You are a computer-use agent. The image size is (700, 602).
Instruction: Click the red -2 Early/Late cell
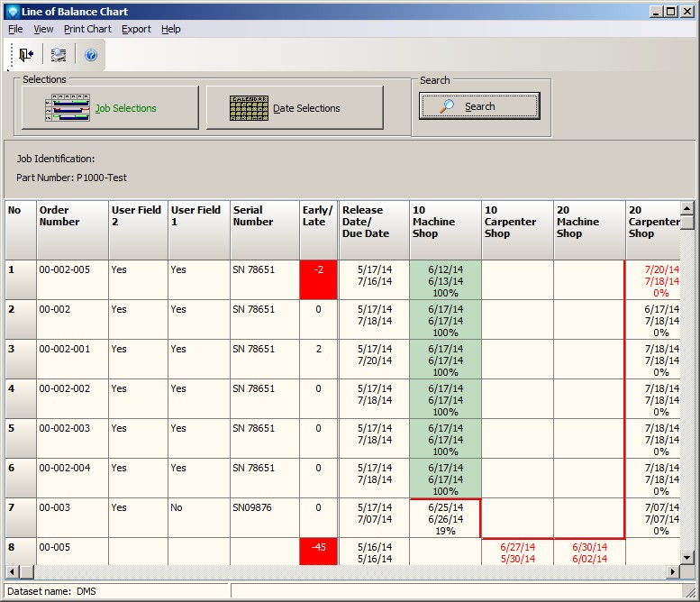319,279
